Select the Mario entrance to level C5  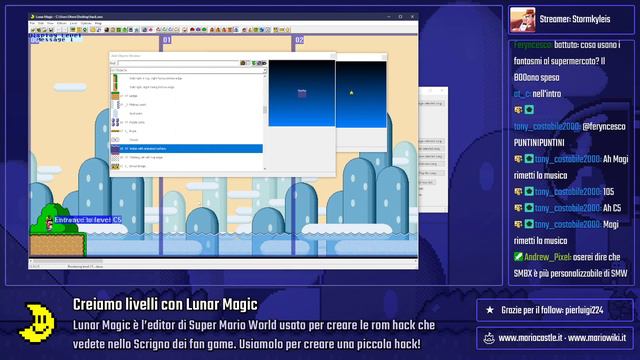[49, 223]
